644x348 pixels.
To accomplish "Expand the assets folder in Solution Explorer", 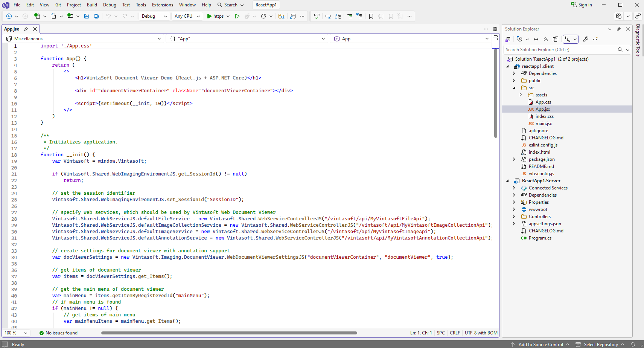I will coord(521,95).
